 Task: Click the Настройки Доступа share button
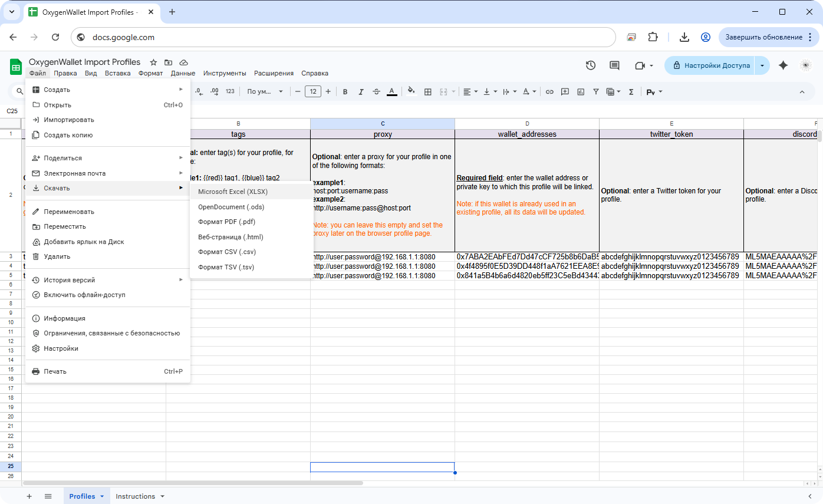coord(710,65)
